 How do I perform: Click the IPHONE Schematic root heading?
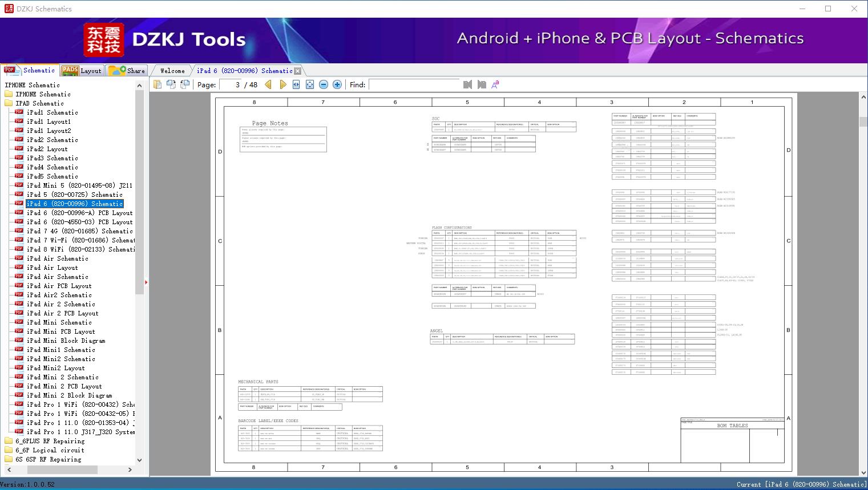click(x=32, y=85)
